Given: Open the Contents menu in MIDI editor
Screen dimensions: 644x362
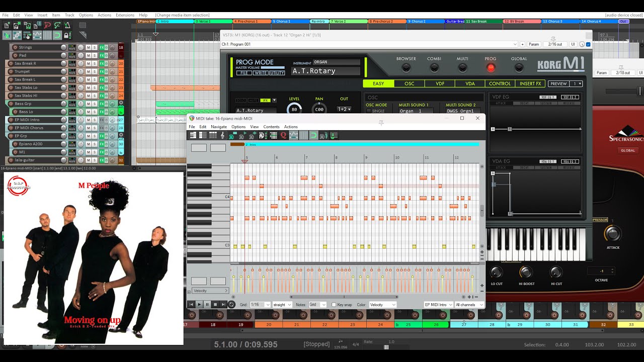Looking at the screenshot, I should click(271, 127).
